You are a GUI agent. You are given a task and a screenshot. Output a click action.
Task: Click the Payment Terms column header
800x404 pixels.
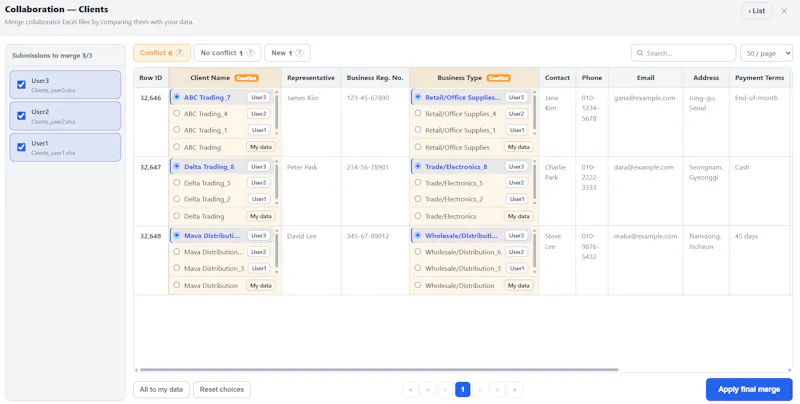pos(759,78)
